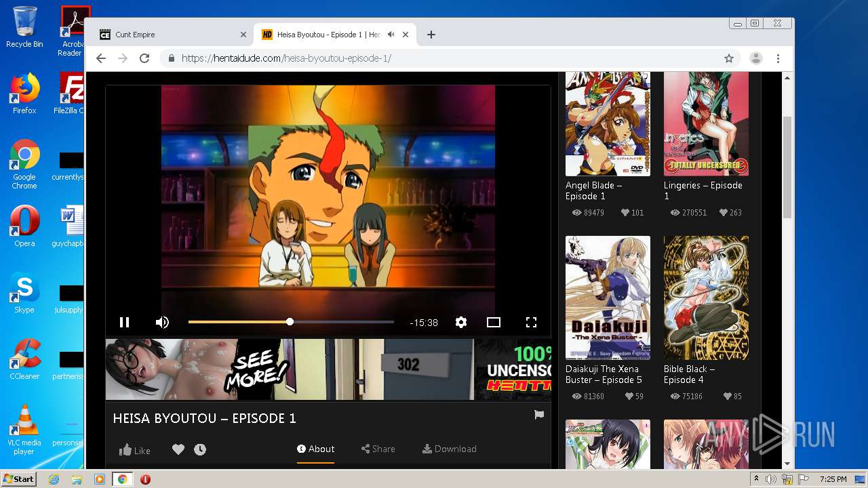
Task: Click Daiakuji The Xena Buster – Episode 5 link
Action: coord(604,374)
